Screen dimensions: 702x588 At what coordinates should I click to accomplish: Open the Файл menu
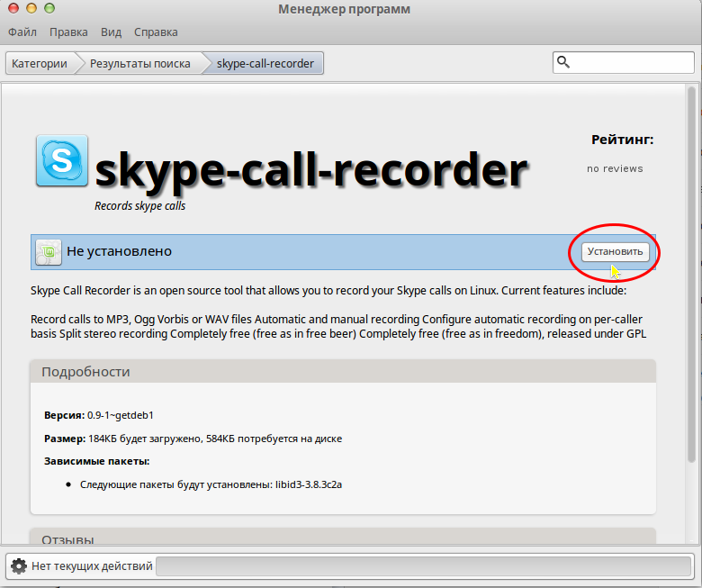pos(22,32)
